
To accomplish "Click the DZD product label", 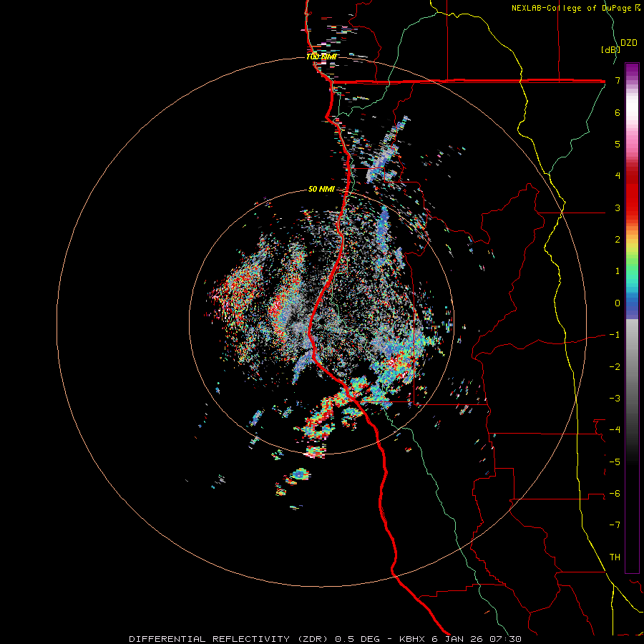I will coord(629,43).
